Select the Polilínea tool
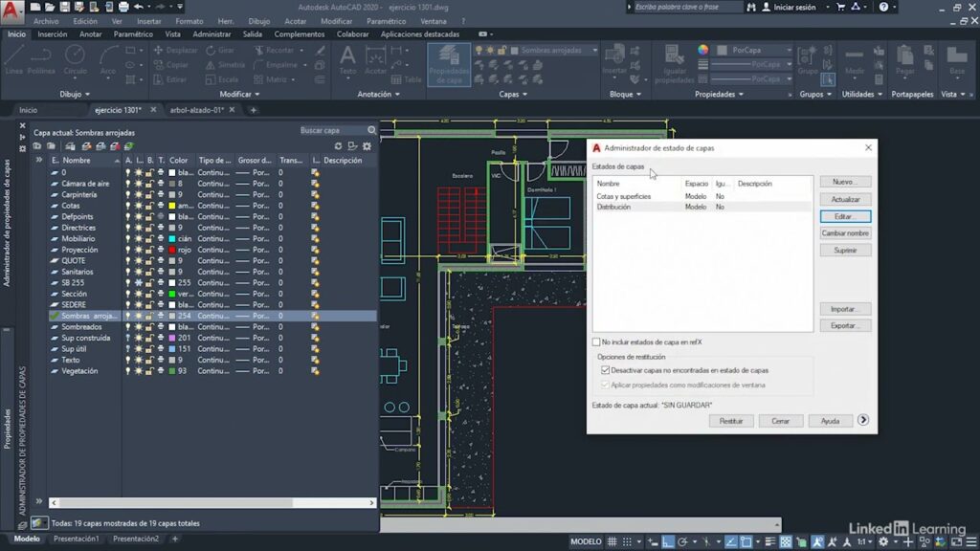Viewport: 980px width, 551px height. pos(42,60)
